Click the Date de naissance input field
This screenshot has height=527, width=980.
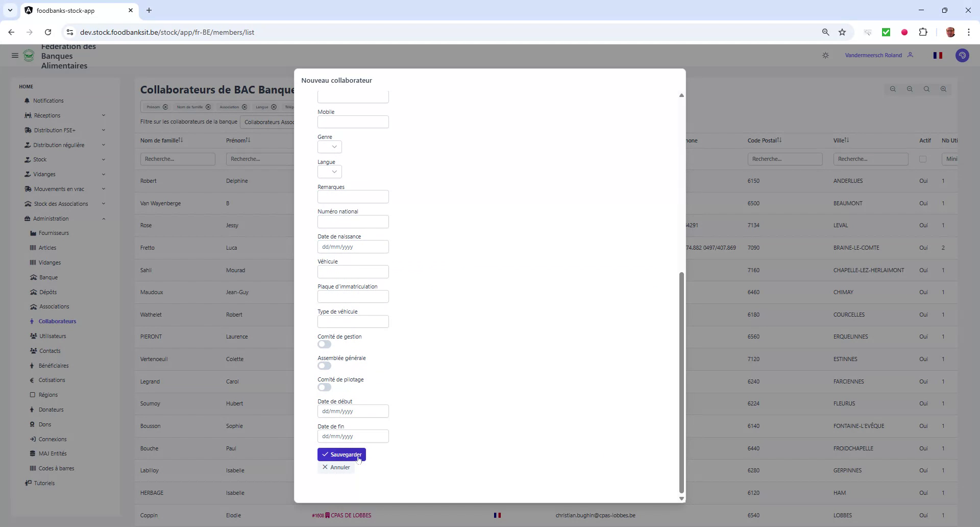[353, 247]
